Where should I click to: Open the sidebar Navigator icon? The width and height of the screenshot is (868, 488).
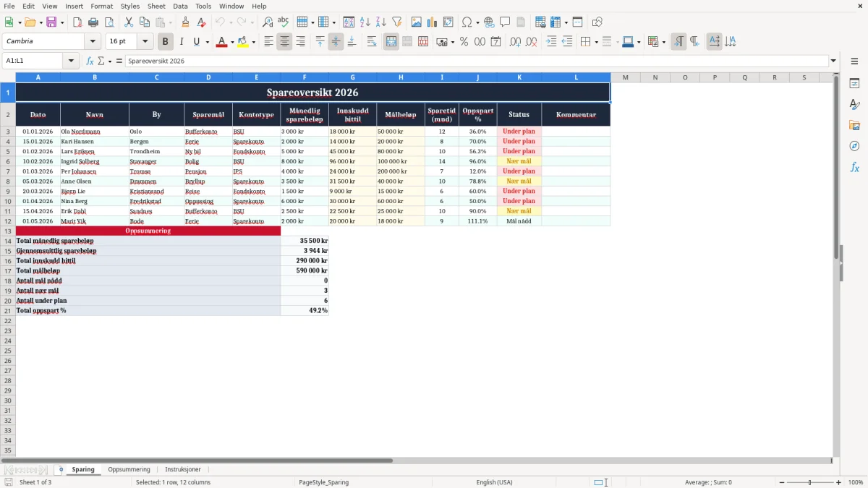[x=854, y=146]
